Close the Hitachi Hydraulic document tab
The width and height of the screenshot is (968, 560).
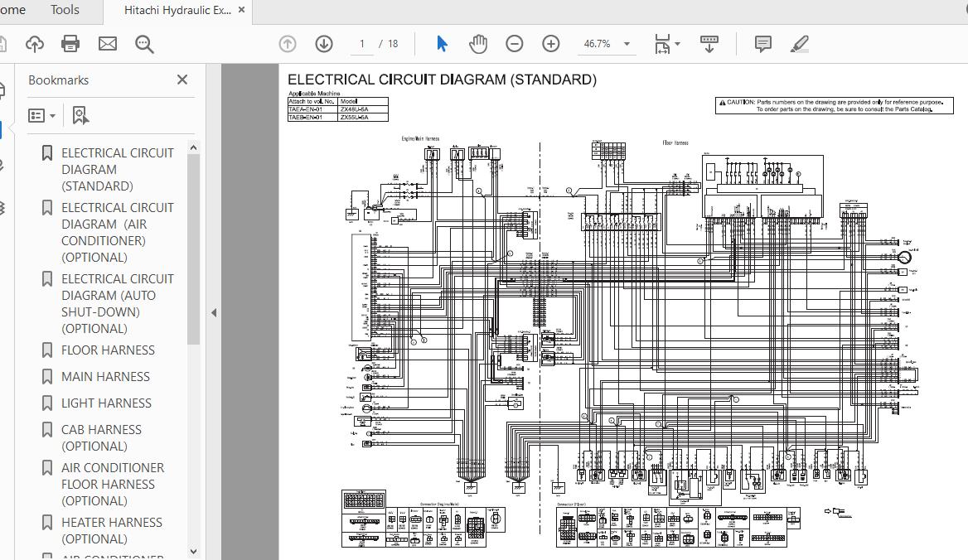pyautogui.click(x=241, y=10)
